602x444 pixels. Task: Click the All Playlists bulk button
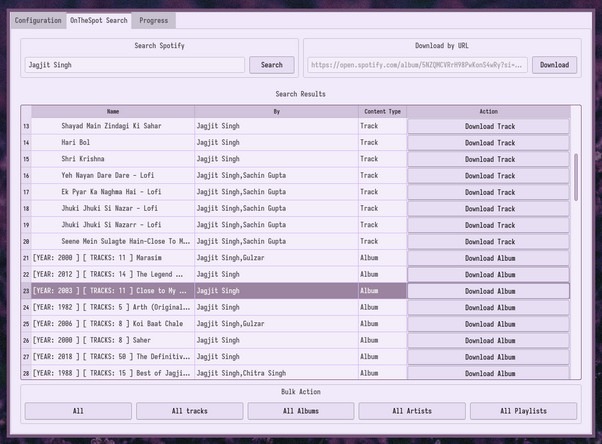pyautogui.click(x=523, y=411)
